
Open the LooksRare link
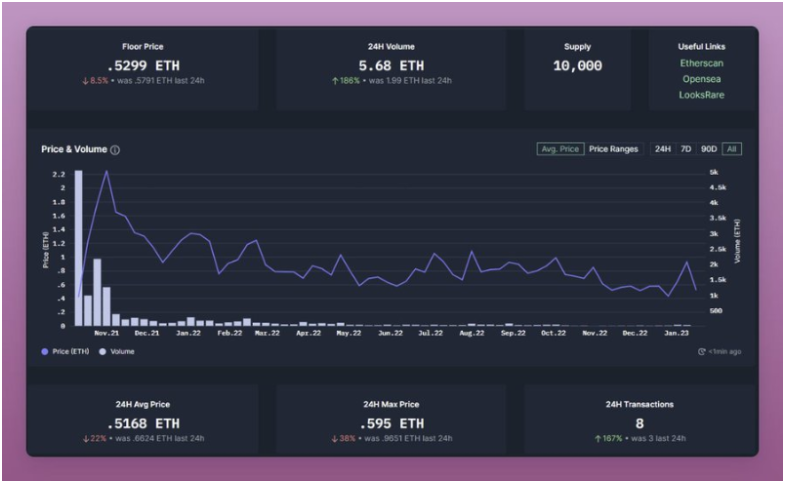click(x=702, y=95)
